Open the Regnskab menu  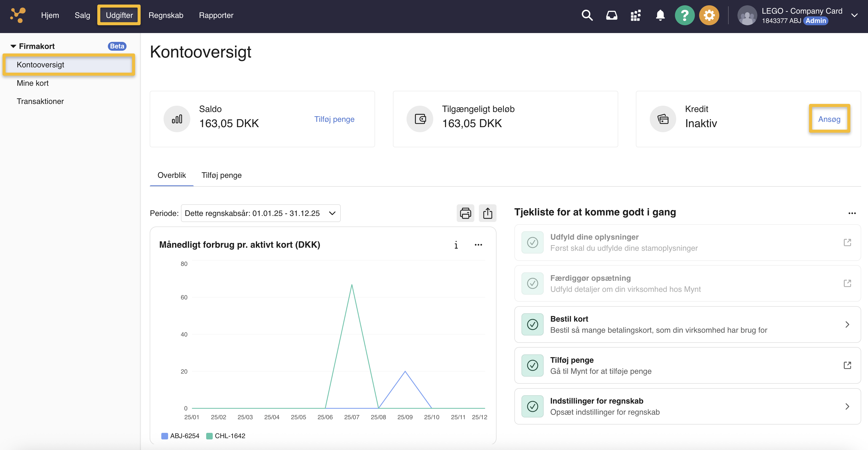pyautogui.click(x=166, y=15)
